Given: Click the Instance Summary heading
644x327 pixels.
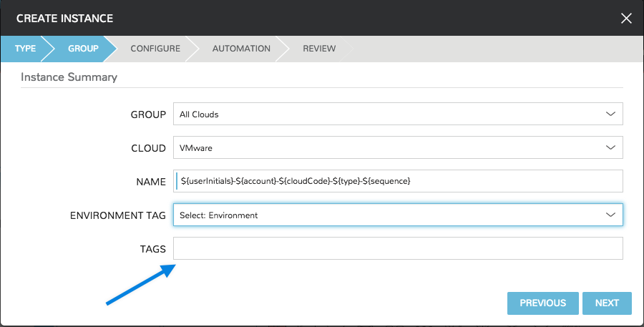Looking at the screenshot, I should (69, 77).
